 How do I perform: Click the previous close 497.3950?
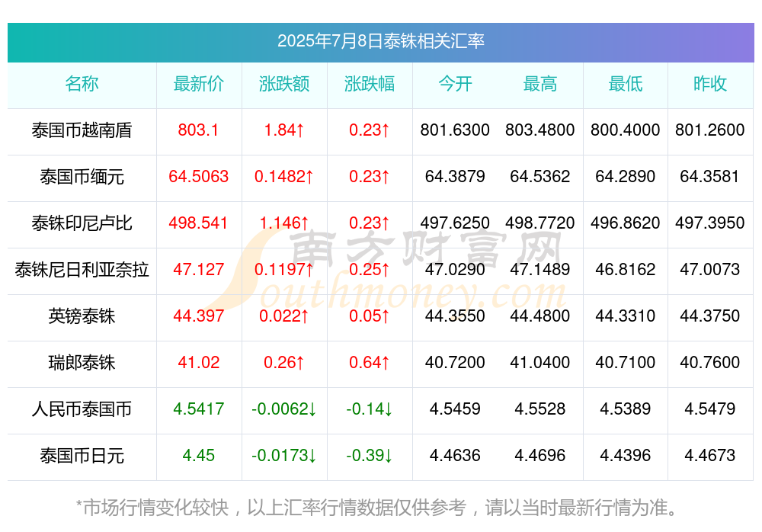point(710,223)
